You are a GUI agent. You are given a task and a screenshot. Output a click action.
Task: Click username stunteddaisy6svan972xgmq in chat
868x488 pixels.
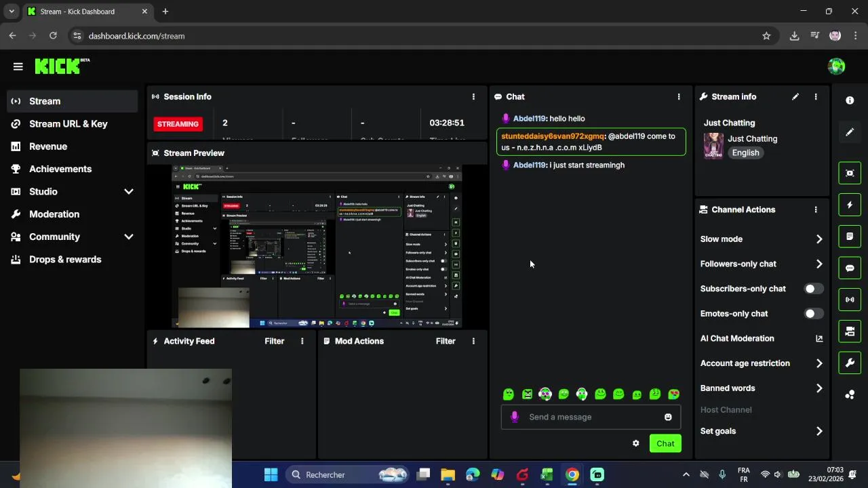click(553, 136)
